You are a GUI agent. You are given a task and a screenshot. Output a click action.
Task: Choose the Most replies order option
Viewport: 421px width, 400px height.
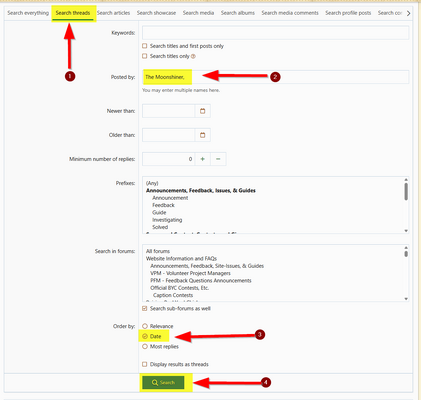(x=145, y=346)
